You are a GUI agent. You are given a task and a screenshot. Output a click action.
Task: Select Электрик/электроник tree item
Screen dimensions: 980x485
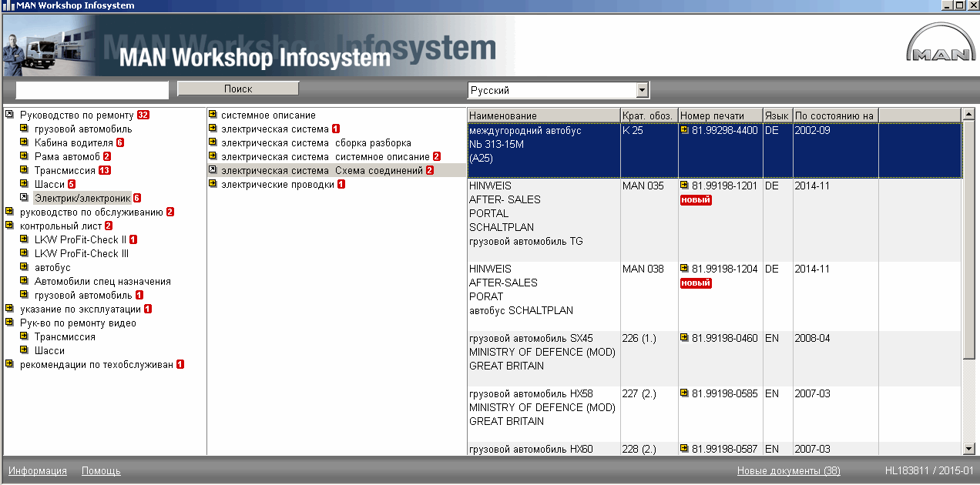pyautogui.click(x=82, y=198)
